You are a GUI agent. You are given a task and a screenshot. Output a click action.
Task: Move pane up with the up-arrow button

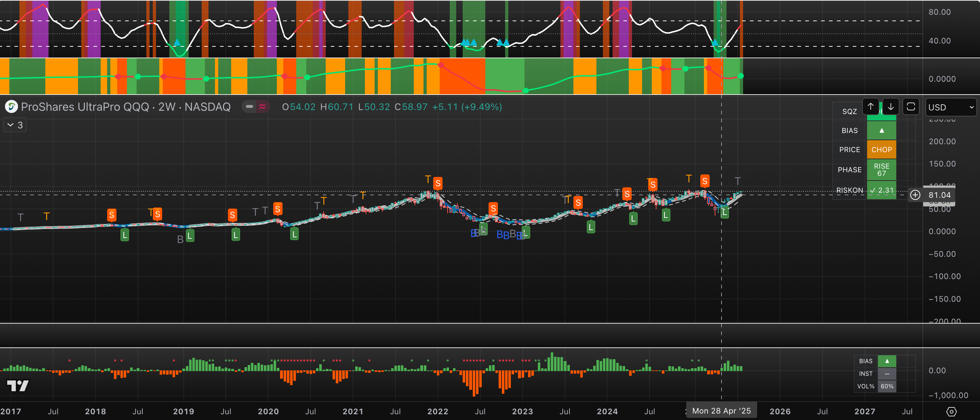pyautogui.click(x=870, y=106)
